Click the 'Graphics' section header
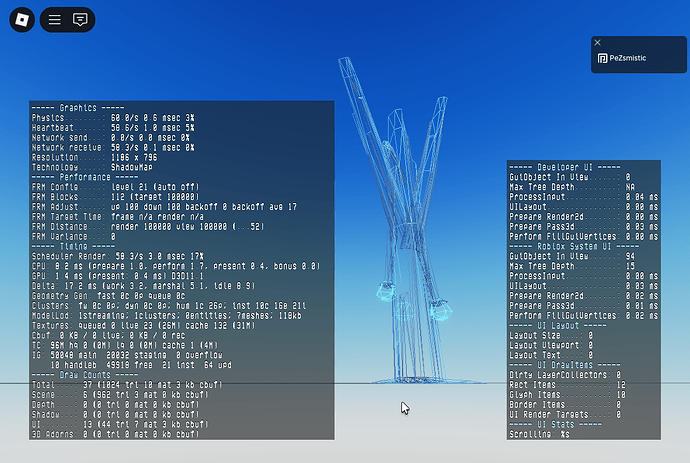Viewport: 690px width, 463px height. (x=78, y=108)
